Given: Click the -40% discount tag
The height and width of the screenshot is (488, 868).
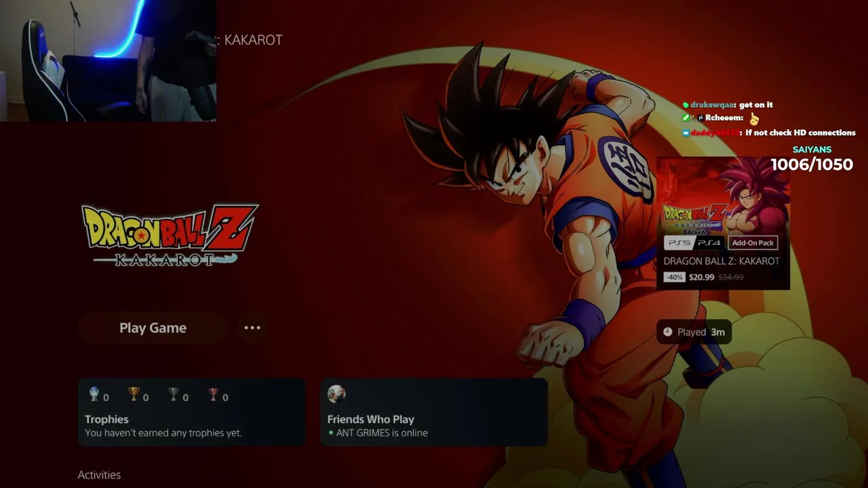Looking at the screenshot, I should click(674, 277).
